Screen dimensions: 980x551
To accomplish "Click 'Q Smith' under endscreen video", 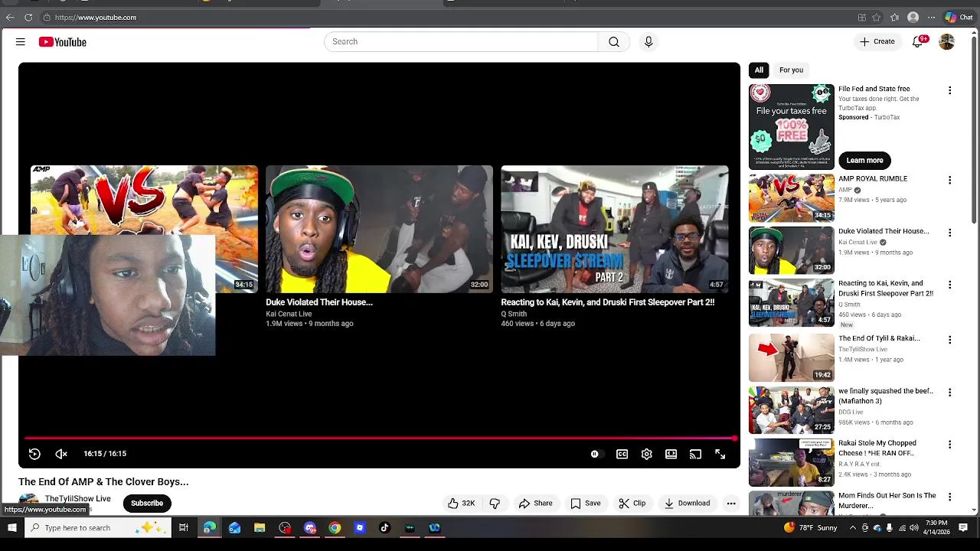I will [x=514, y=314].
